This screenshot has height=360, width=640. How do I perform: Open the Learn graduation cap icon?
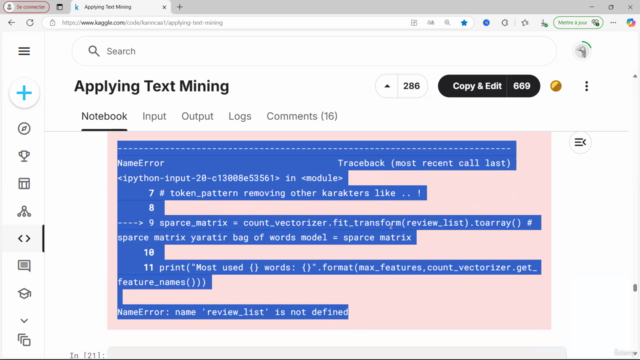pos(24,293)
